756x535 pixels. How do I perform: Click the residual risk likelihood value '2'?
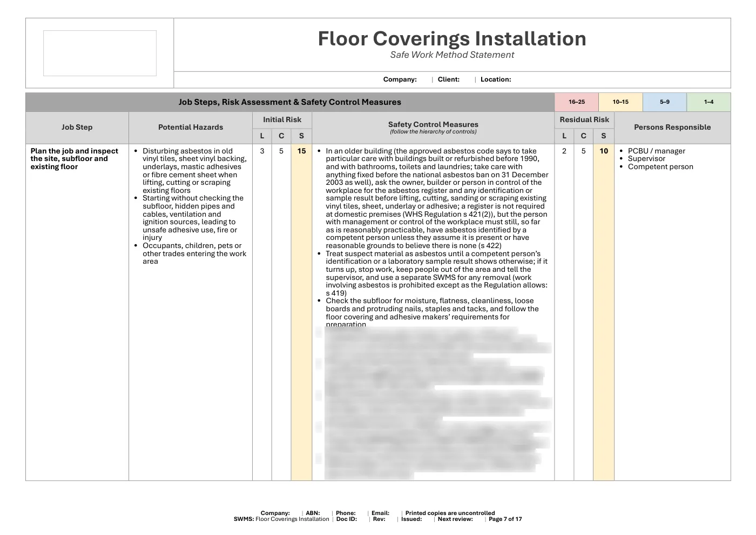[564, 151]
